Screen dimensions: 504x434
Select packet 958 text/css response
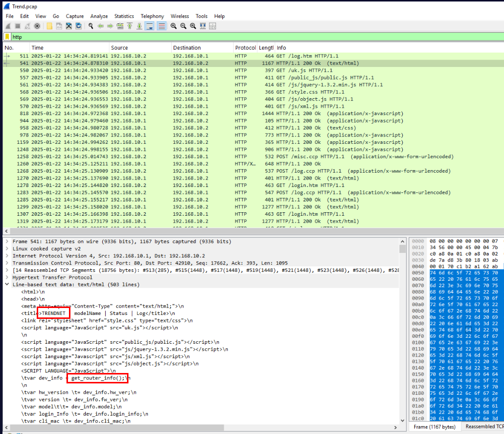click(x=253, y=128)
